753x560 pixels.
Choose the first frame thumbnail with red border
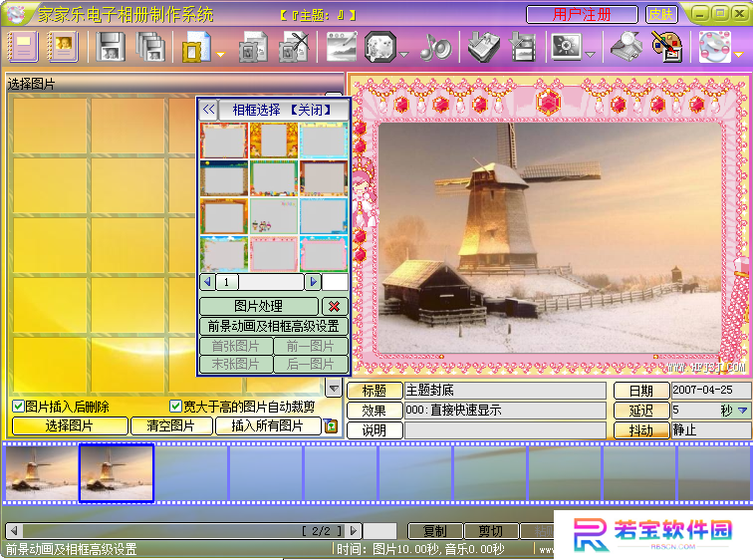coord(224,140)
